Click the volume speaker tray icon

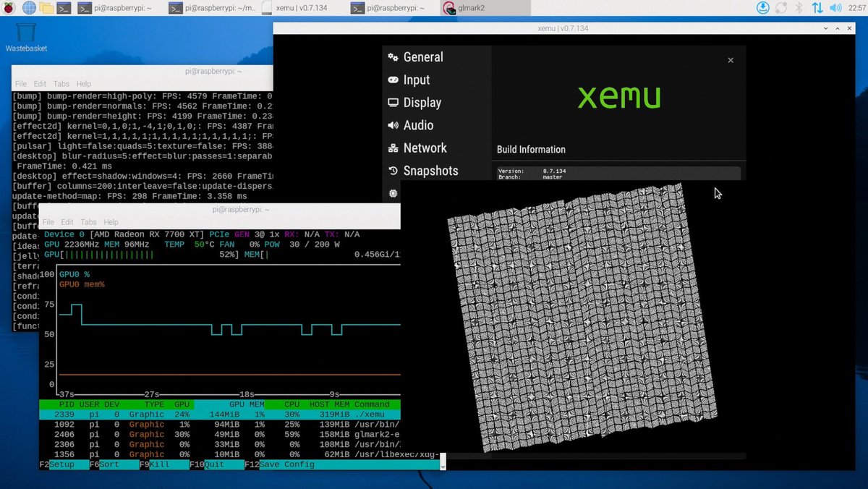(x=835, y=8)
